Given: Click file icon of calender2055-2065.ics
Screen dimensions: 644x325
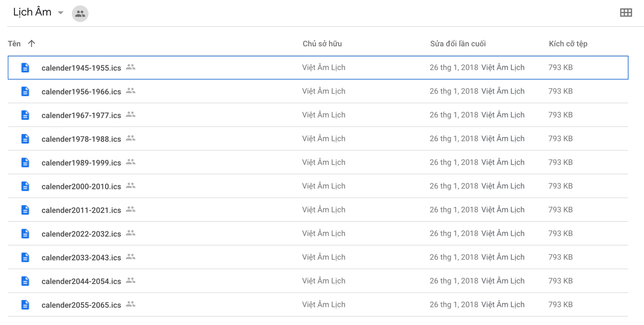Looking at the screenshot, I should 25,305.
